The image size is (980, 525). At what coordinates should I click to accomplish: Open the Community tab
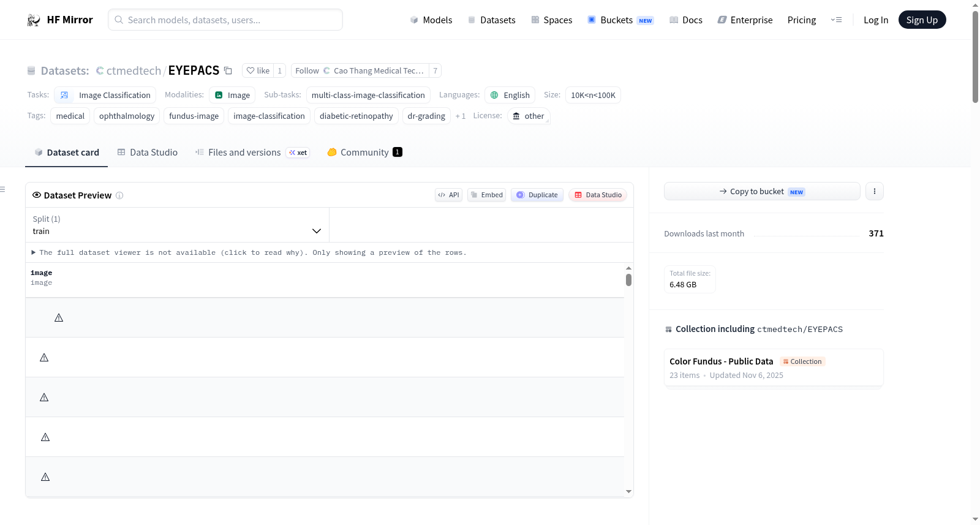point(365,153)
